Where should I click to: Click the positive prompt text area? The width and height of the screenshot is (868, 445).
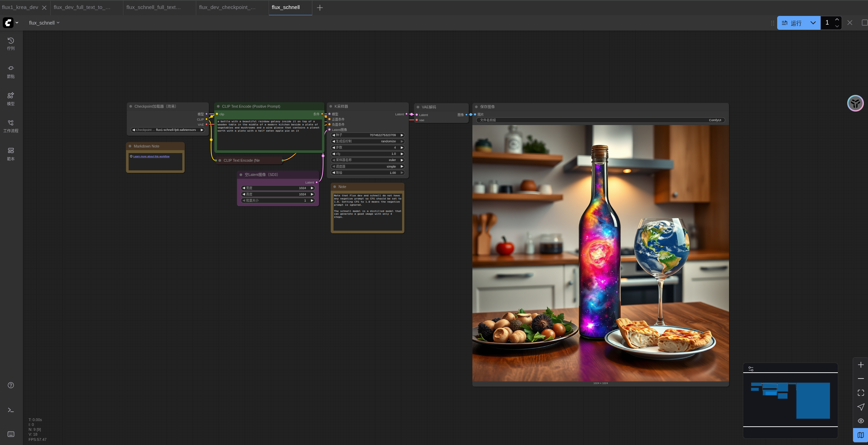(x=269, y=134)
